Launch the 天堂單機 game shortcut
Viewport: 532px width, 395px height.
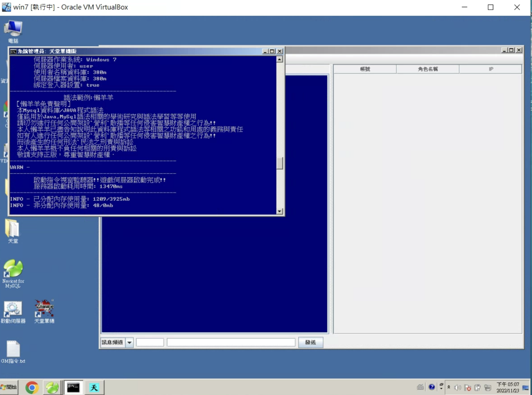44,311
